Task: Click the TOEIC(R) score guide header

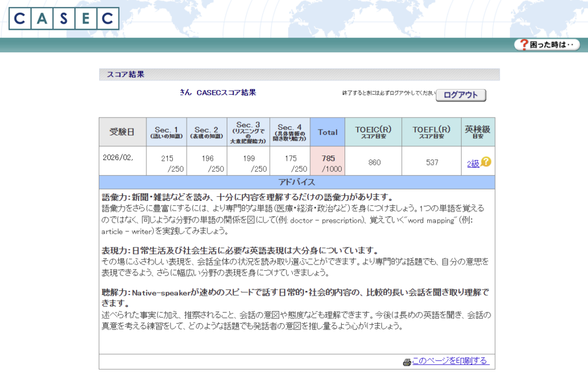Action: click(373, 132)
